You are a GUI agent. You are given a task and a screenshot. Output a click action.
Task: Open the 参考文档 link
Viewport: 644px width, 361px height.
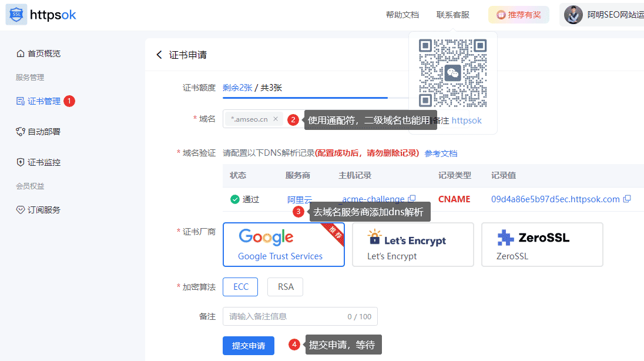(x=441, y=153)
